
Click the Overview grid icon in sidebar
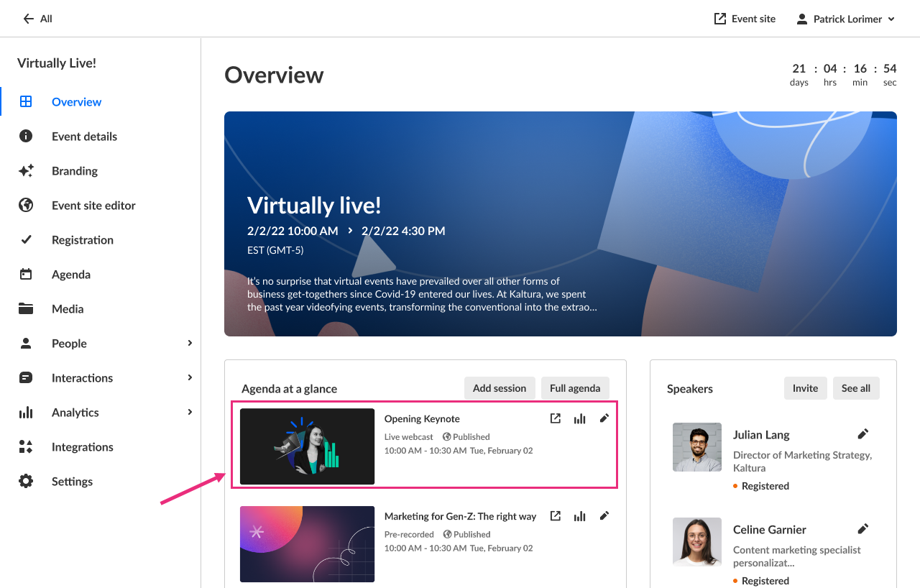click(26, 101)
